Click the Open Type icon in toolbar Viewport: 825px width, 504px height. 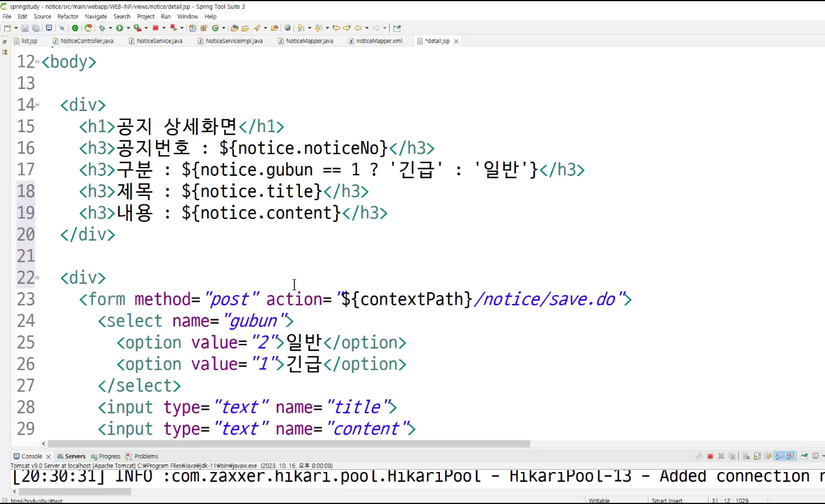tap(234, 28)
